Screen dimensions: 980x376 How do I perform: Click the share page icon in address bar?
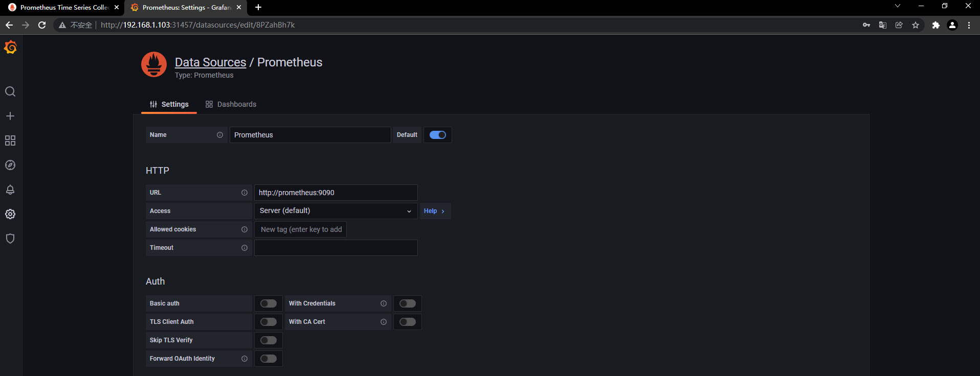tap(899, 25)
